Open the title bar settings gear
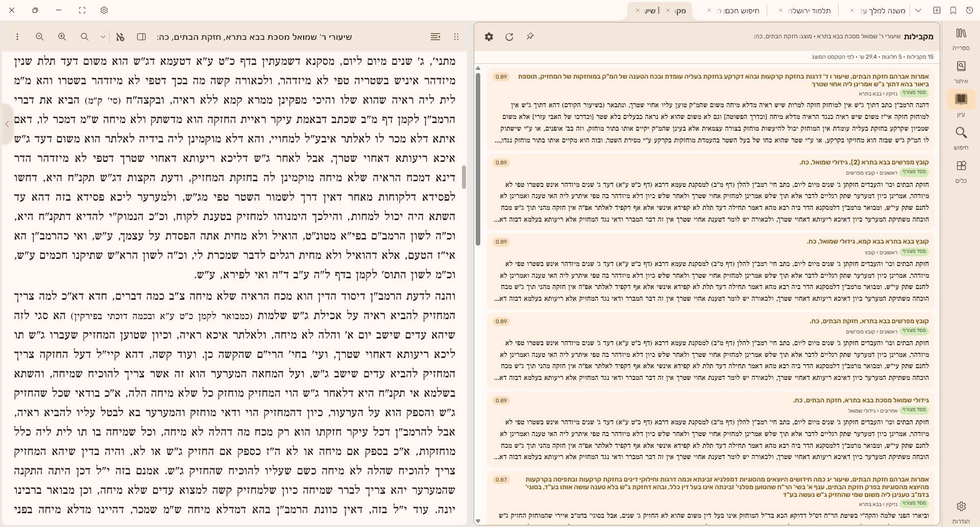This screenshot has width=980, height=527. [104, 10]
